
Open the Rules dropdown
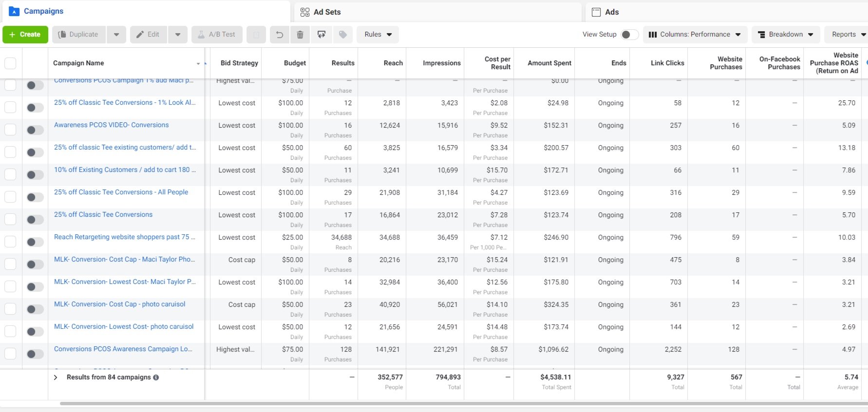[378, 35]
